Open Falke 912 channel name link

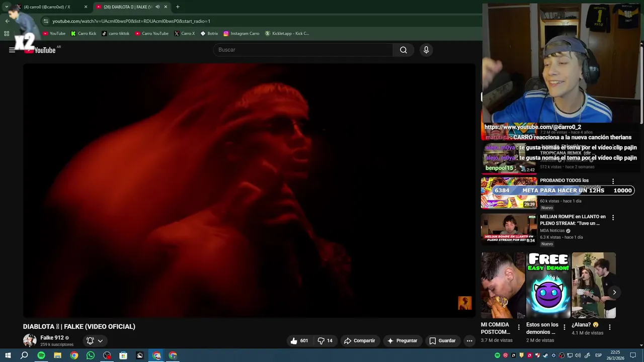pos(52,338)
